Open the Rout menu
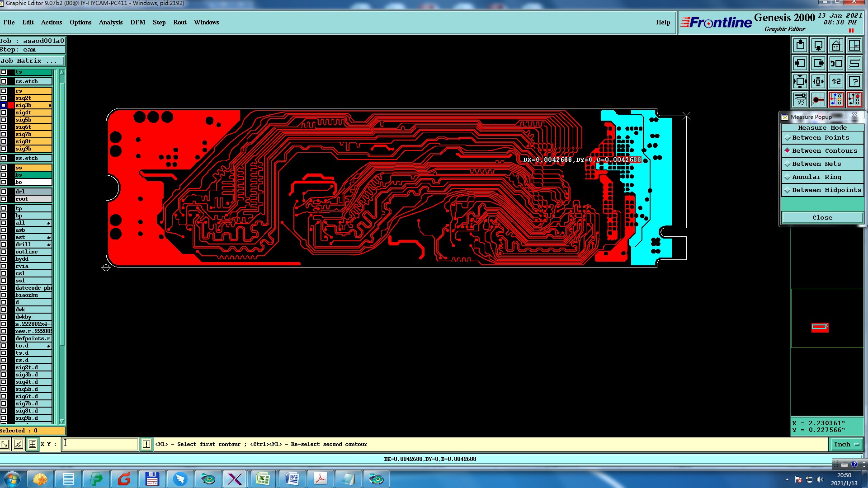Image resolution: width=868 pixels, height=488 pixels. (179, 23)
